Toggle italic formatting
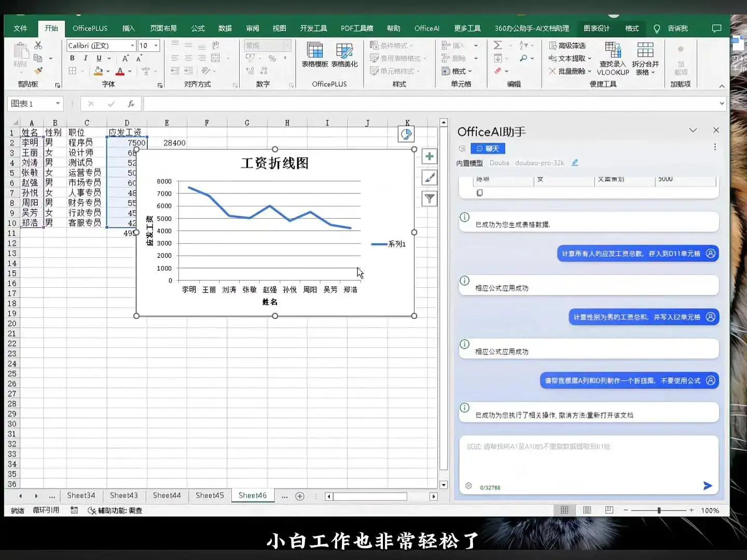This screenshot has height=560, width=747. 85,58
